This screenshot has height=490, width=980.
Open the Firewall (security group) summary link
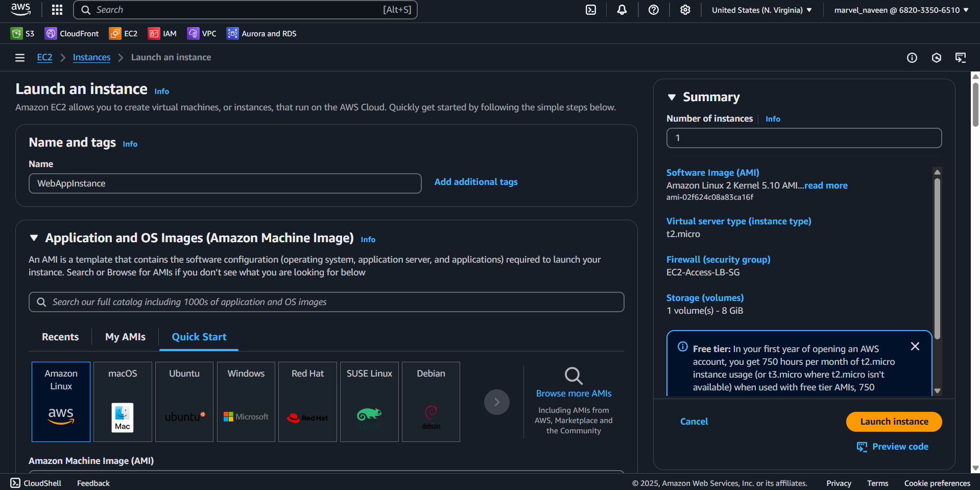point(719,260)
